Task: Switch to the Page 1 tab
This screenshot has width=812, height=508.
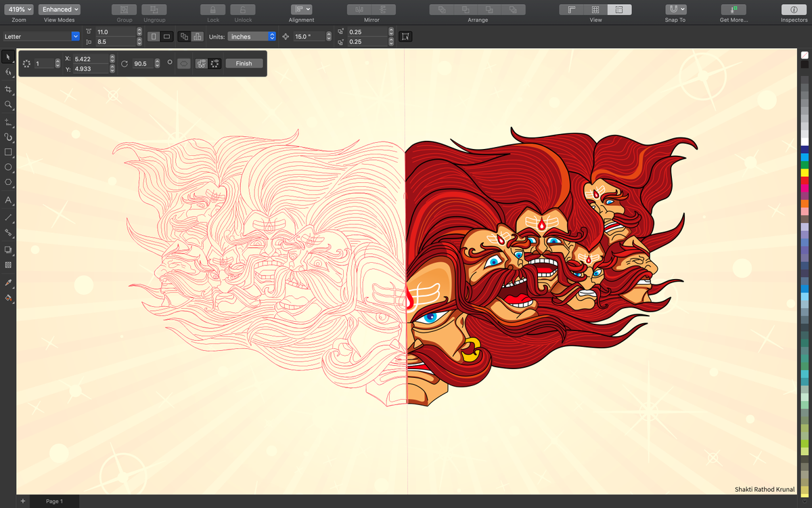Action: pyautogui.click(x=54, y=501)
